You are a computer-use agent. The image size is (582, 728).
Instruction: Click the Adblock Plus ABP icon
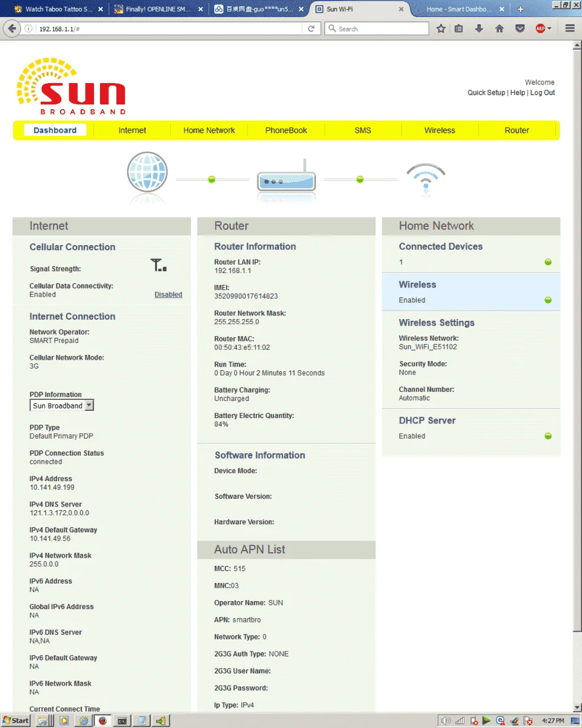(540, 29)
